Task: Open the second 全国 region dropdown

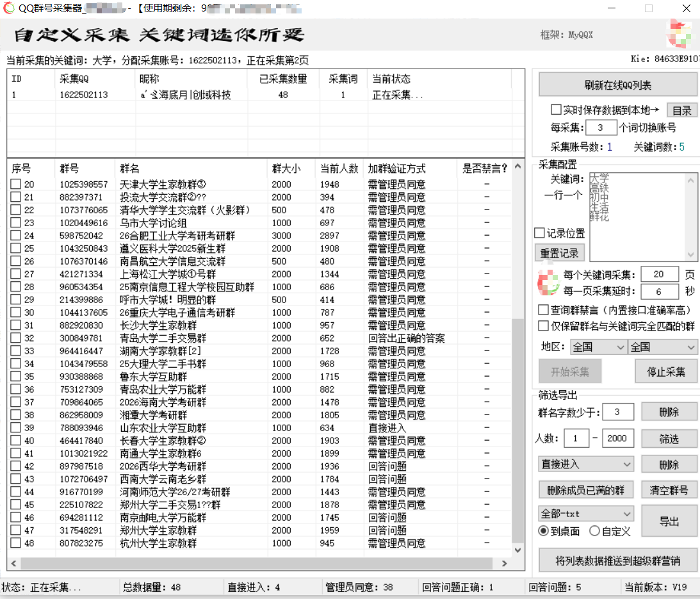Action: pos(662,347)
